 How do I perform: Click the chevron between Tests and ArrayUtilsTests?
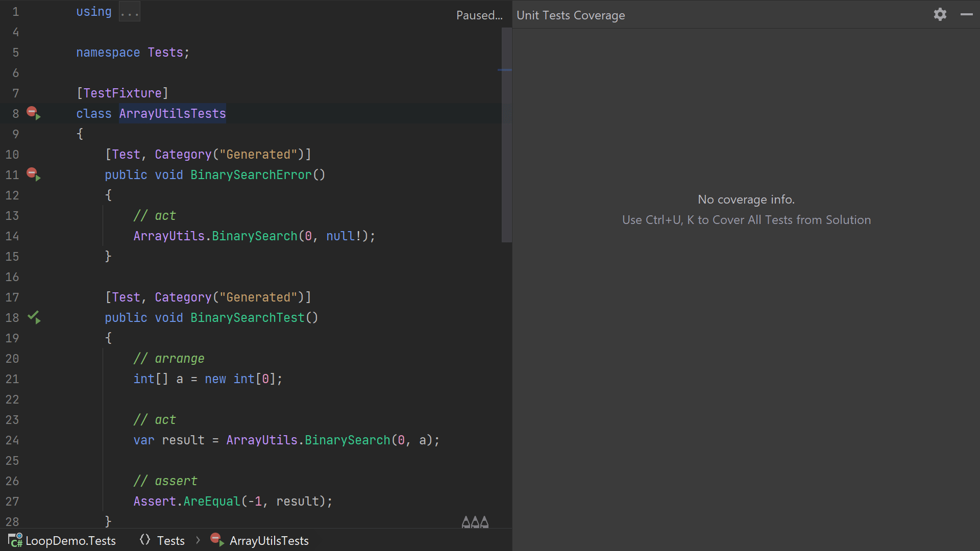pos(198,540)
